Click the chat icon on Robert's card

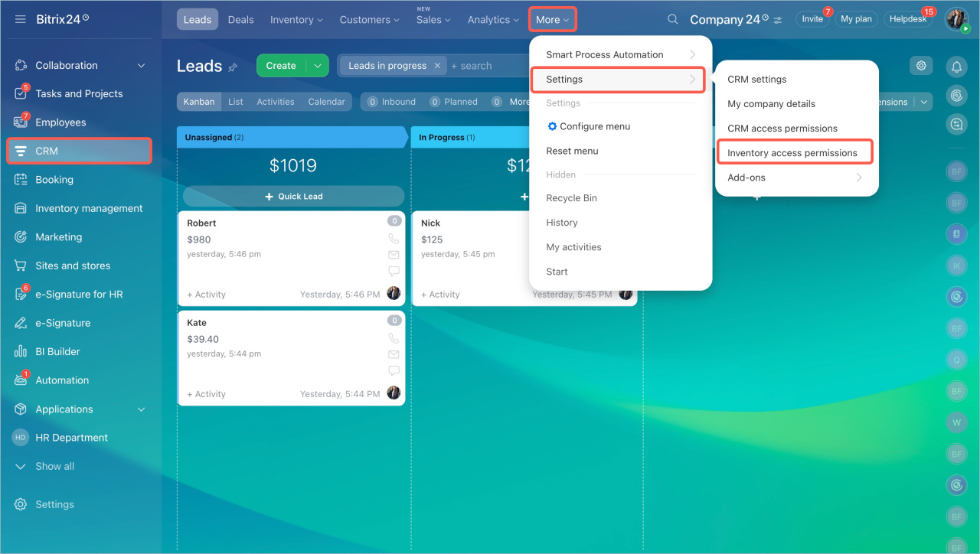pyautogui.click(x=394, y=271)
